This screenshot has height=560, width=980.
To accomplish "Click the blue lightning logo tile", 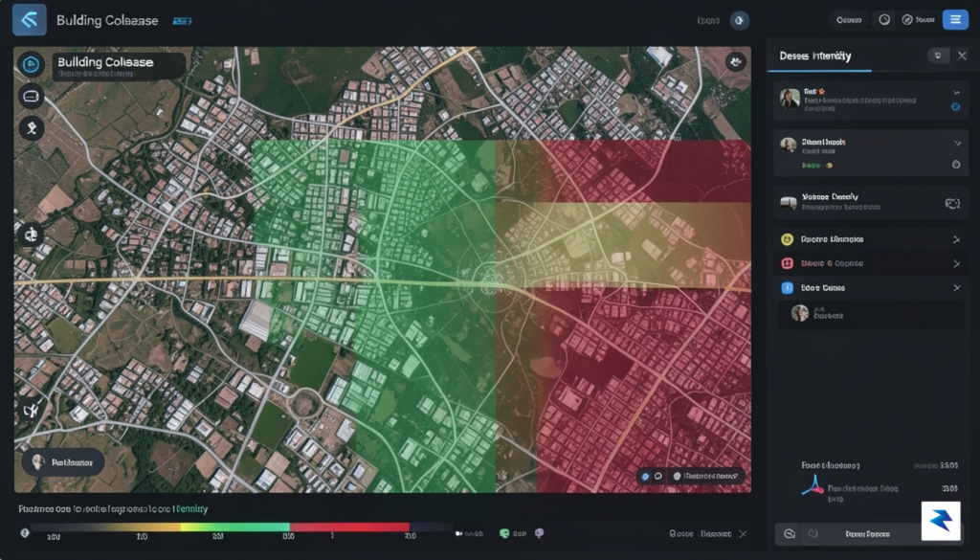I will 941,521.
